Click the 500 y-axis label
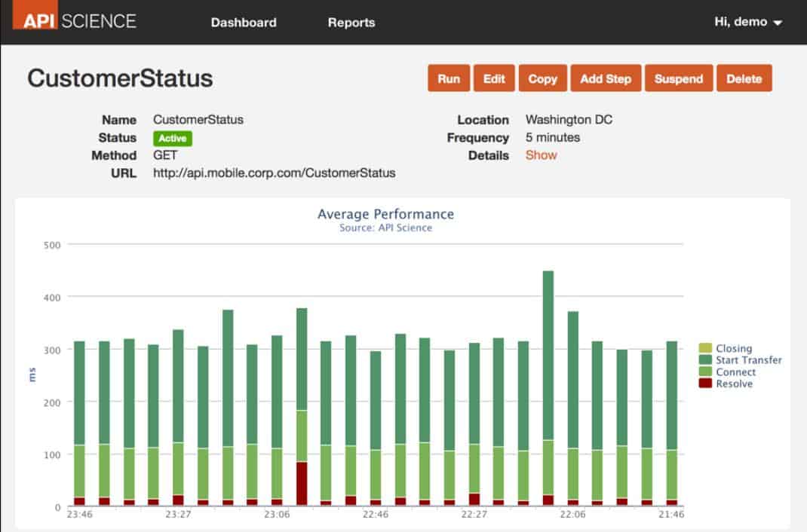 click(x=52, y=245)
